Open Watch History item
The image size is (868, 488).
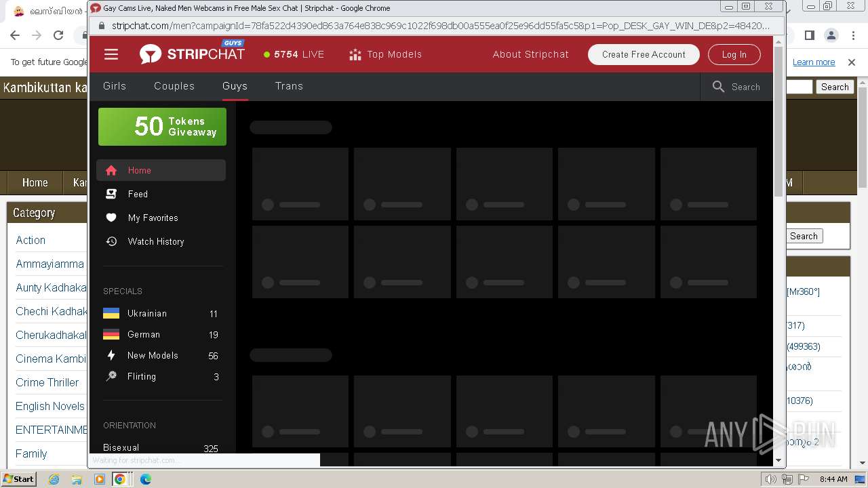[161, 241]
